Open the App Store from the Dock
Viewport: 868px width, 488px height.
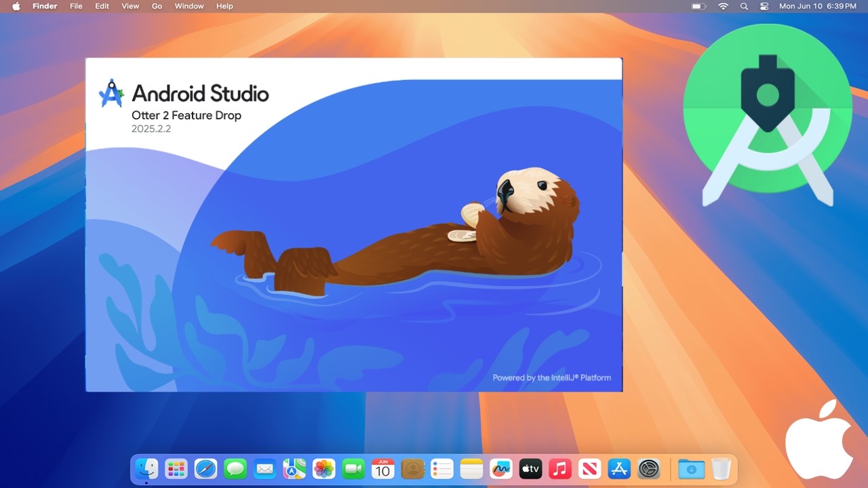(619, 468)
